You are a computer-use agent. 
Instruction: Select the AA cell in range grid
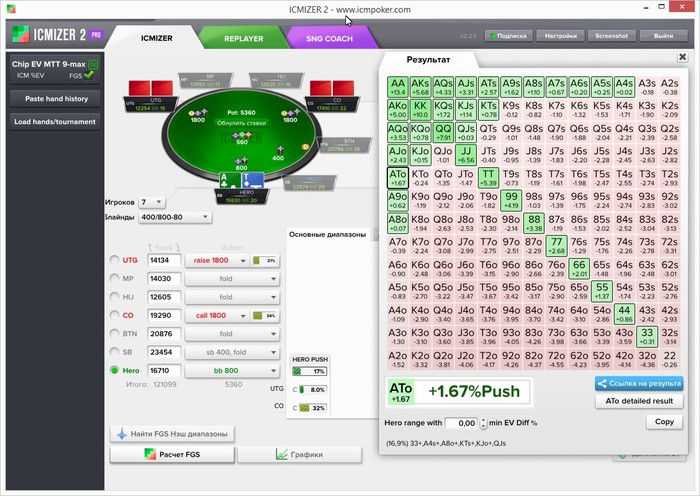coord(397,87)
